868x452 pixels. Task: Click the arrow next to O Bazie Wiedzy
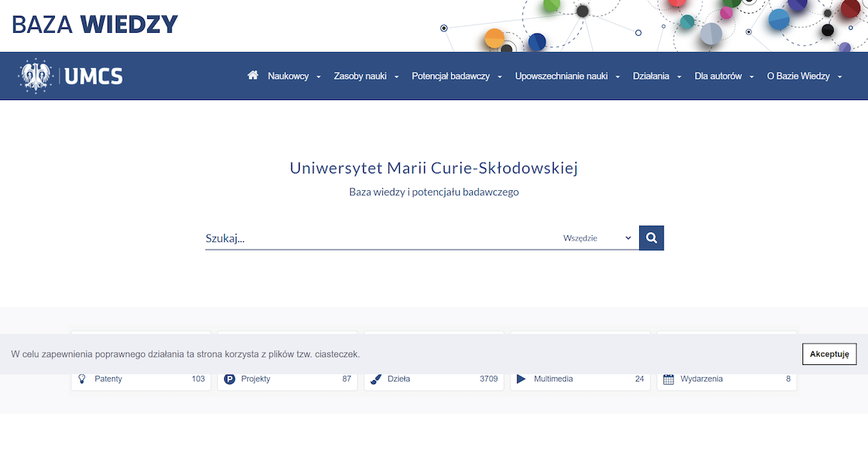[x=840, y=77]
